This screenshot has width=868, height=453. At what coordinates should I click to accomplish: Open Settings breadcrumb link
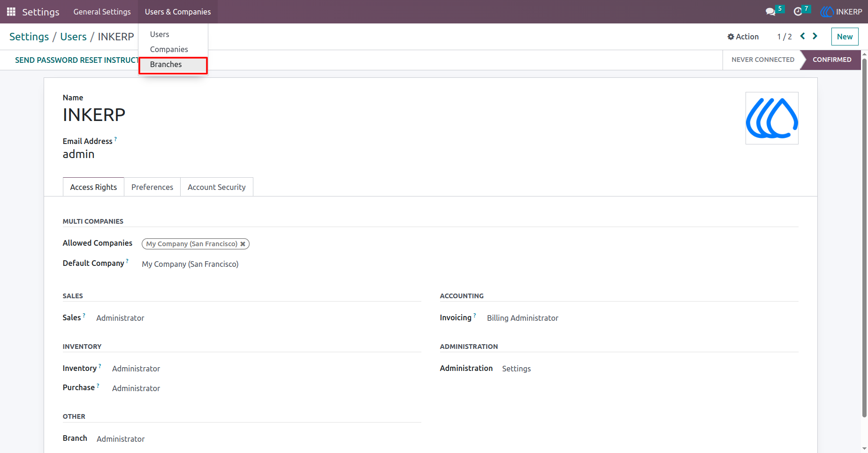29,37
